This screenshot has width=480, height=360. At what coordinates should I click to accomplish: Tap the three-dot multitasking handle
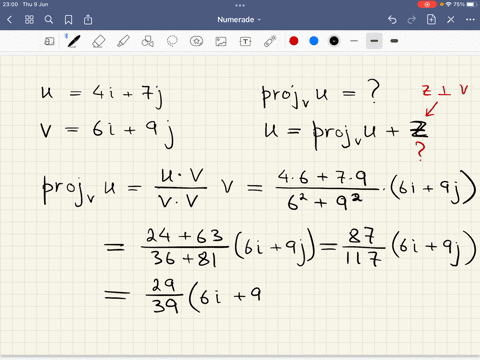coord(240,5)
